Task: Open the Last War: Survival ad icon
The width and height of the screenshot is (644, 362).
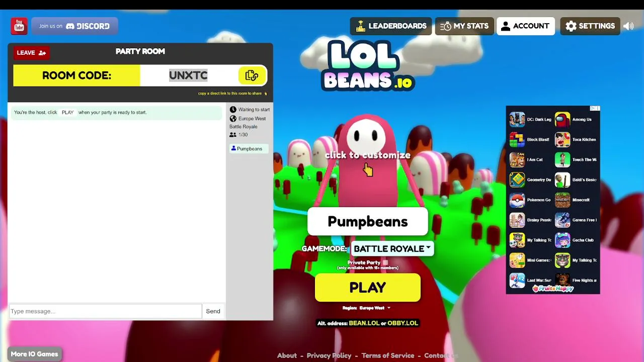Action: pyautogui.click(x=517, y=281)
